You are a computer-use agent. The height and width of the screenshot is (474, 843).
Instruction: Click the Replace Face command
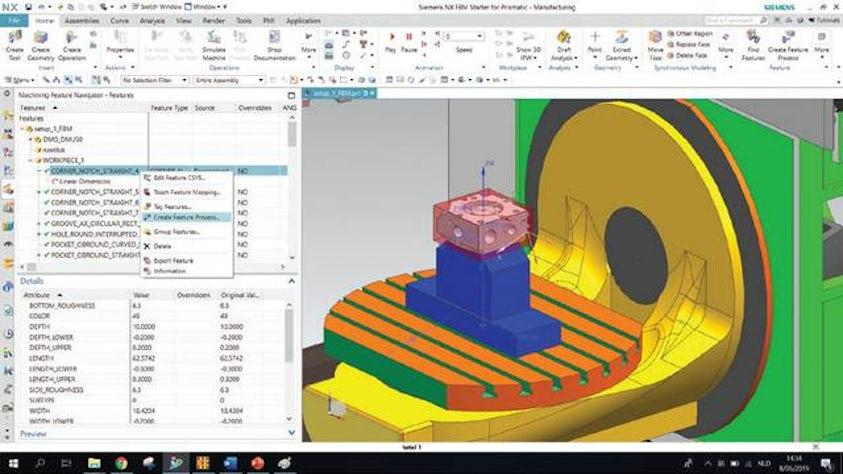(x=689, y=45)
